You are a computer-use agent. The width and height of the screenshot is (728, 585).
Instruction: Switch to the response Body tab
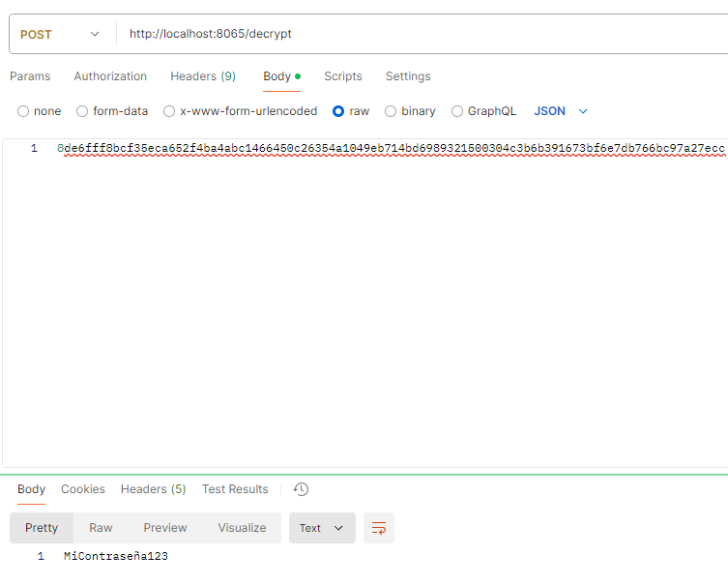pos(31,489)
